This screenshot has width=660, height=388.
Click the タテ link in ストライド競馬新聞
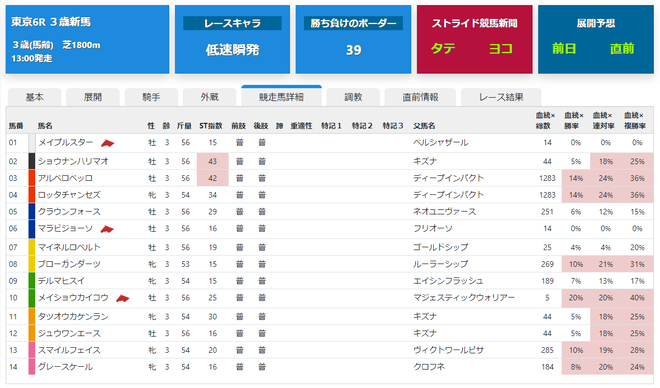(x=443, y=49)
